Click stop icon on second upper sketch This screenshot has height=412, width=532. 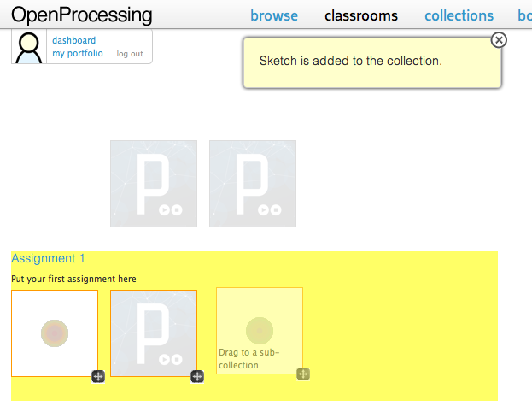276,210
